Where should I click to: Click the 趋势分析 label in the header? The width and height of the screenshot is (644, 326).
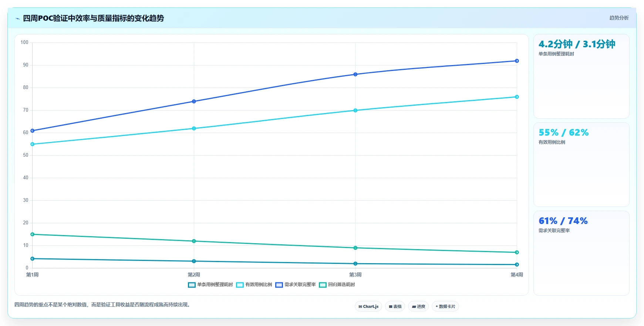pyautogui.click(x=619, y=18)
